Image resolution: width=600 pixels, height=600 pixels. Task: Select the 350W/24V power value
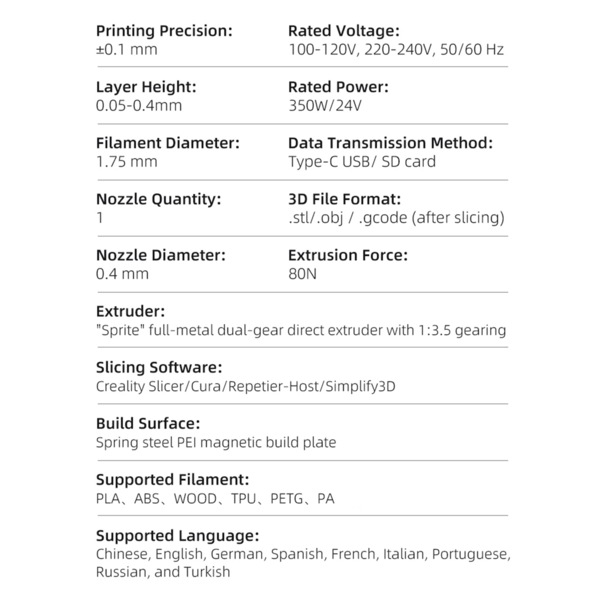[x=325, y=106]
